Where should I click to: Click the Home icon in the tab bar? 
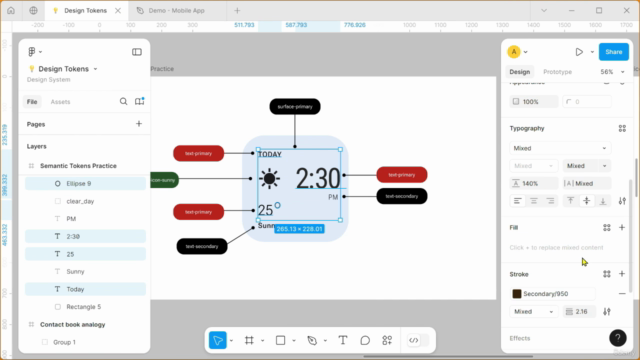[x=11, y=11]
